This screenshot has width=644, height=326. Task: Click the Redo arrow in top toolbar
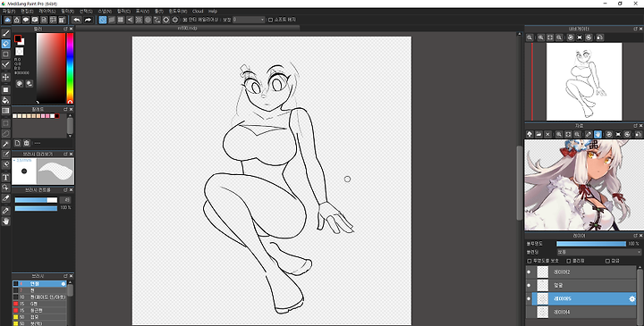88,20
